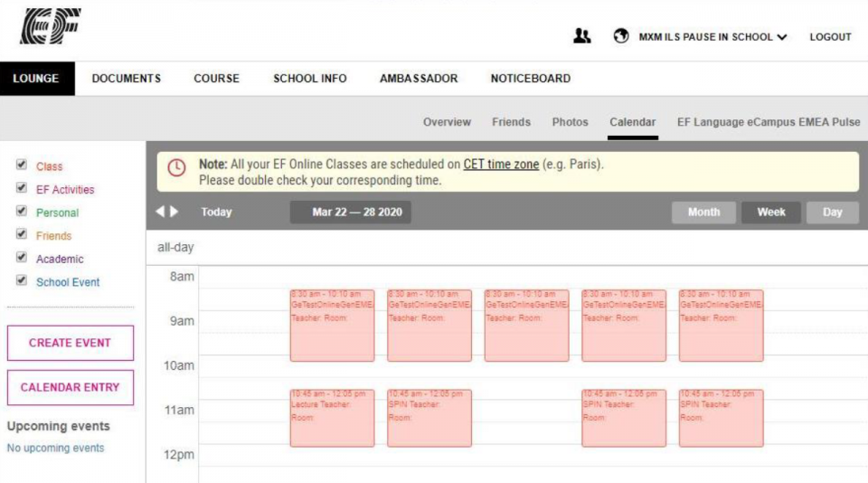
Task: Click the CALENDAR ENTRY button
Action: coord(71,388)
